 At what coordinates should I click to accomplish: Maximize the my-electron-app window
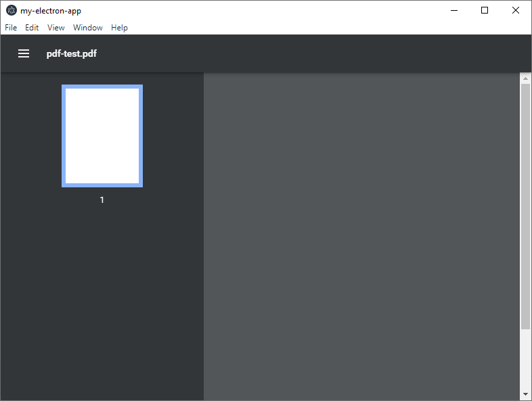click(485, 11)
